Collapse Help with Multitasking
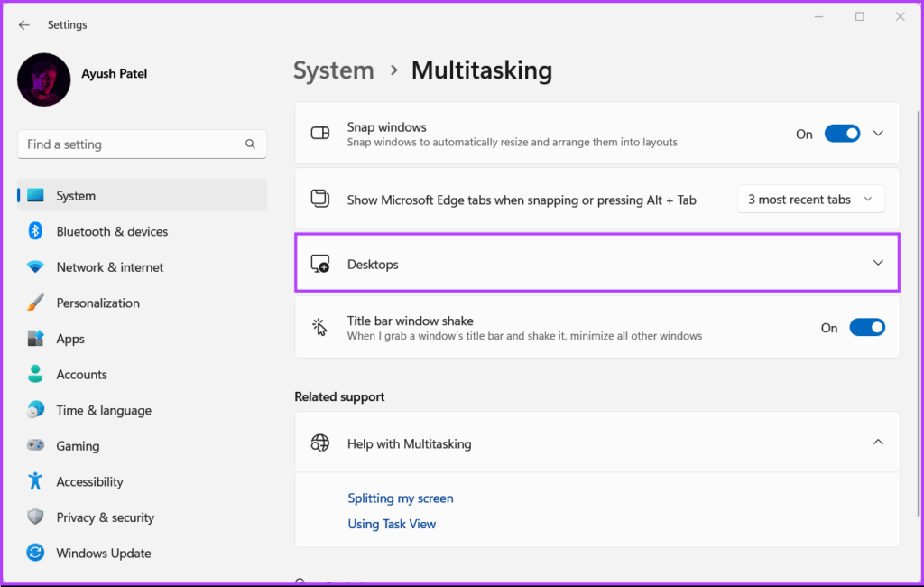 877,443
